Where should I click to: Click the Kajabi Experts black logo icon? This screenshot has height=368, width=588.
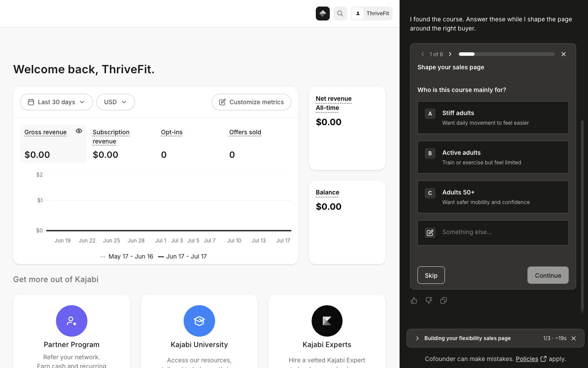coord(327,321)
